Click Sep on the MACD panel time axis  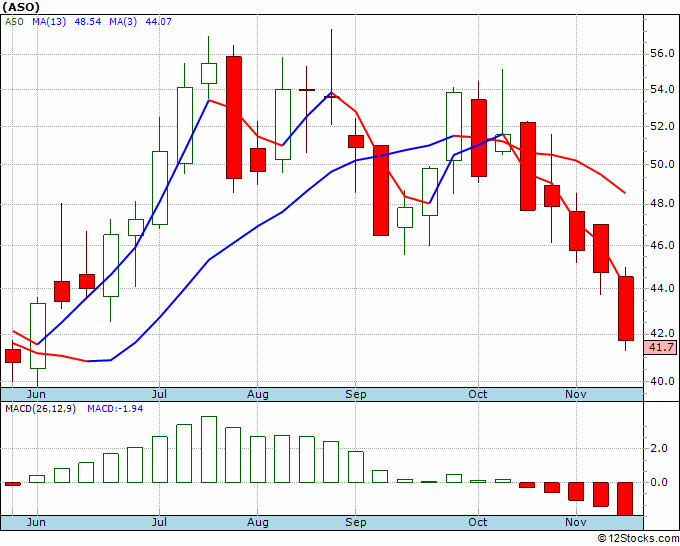[356, 522]
